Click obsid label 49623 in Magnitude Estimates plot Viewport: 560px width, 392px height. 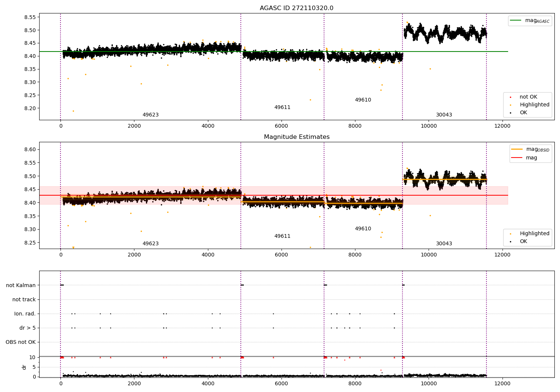click(x=150, y=244)
